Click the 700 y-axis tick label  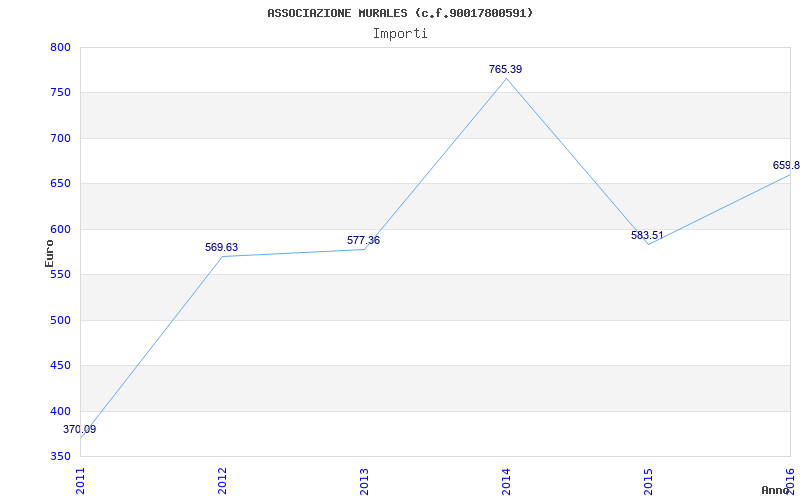[60, 138]
